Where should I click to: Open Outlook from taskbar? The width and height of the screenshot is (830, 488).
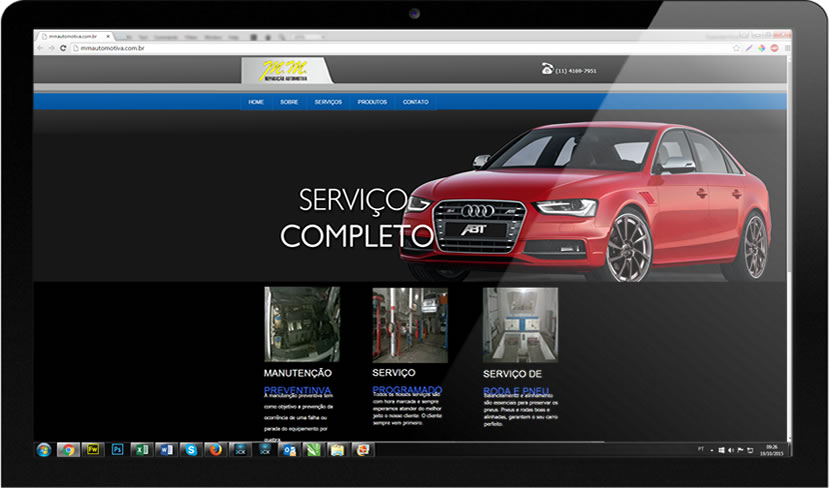pyautogui.click(x=290, y=450)
